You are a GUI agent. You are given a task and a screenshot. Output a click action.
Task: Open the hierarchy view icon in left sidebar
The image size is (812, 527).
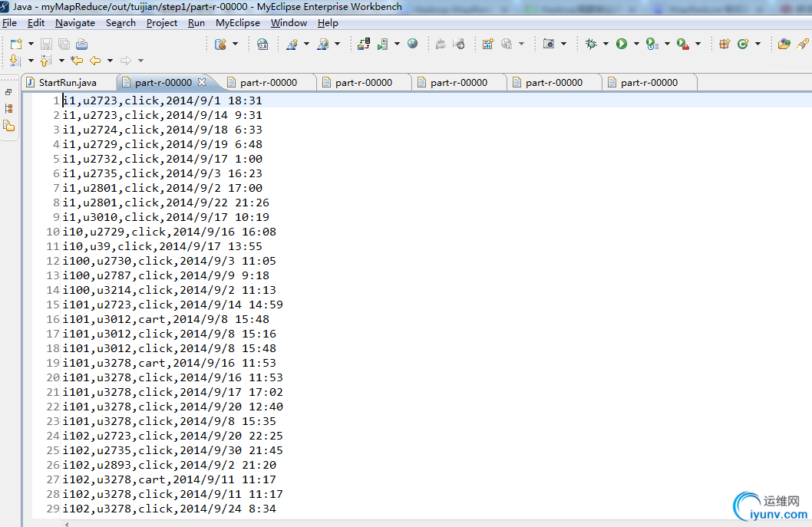click(x=8, y=109)
